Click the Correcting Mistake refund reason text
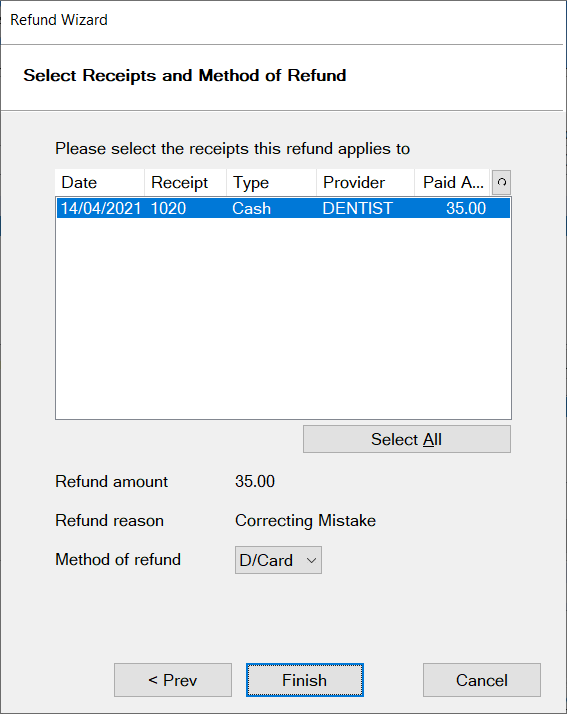Screen dimensions: 567x714 pos(305,520)
